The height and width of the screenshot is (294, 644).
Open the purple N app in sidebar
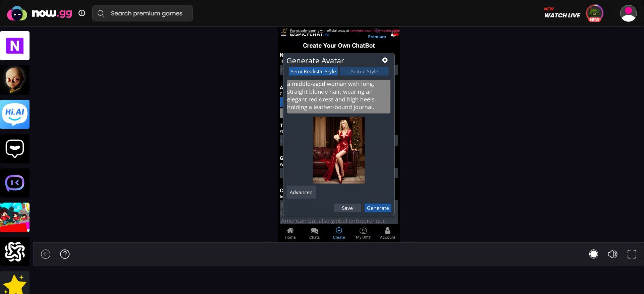15,46
